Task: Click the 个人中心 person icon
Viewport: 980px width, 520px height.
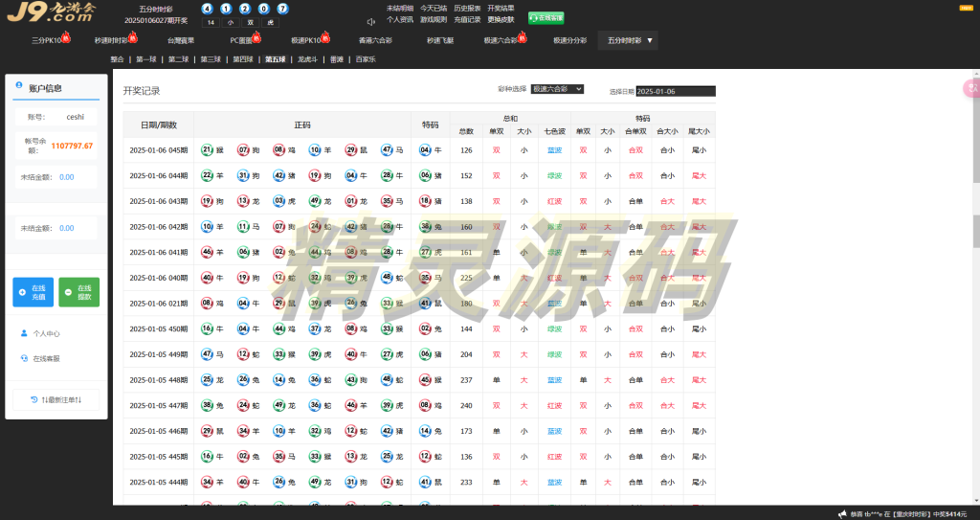Action: 24,333
